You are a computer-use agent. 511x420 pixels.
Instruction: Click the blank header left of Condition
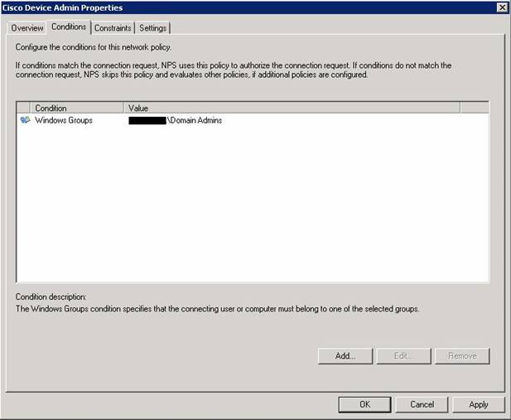point(24,108)
